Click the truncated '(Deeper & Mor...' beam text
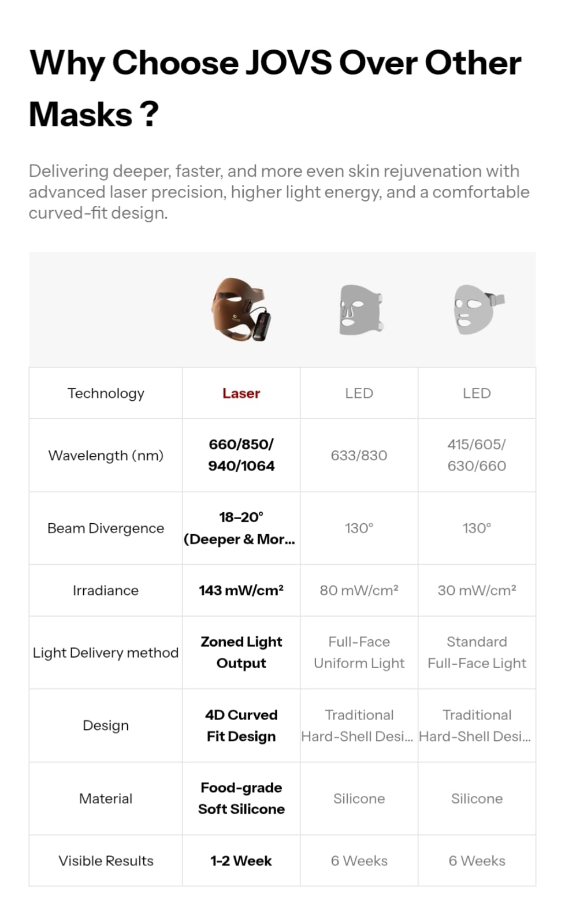Image resolution: width=565 pixels, height=924 pixels. click(240, 539)
